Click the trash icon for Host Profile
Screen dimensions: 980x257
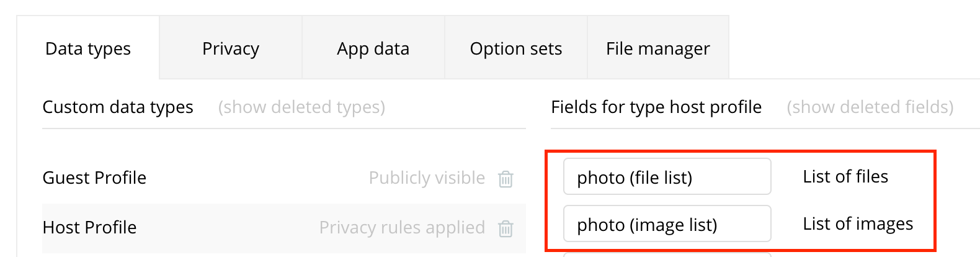(506, 228)
